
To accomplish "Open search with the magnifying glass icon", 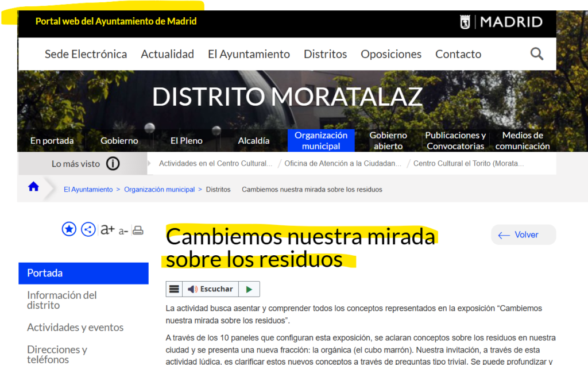I will point(536,53).
